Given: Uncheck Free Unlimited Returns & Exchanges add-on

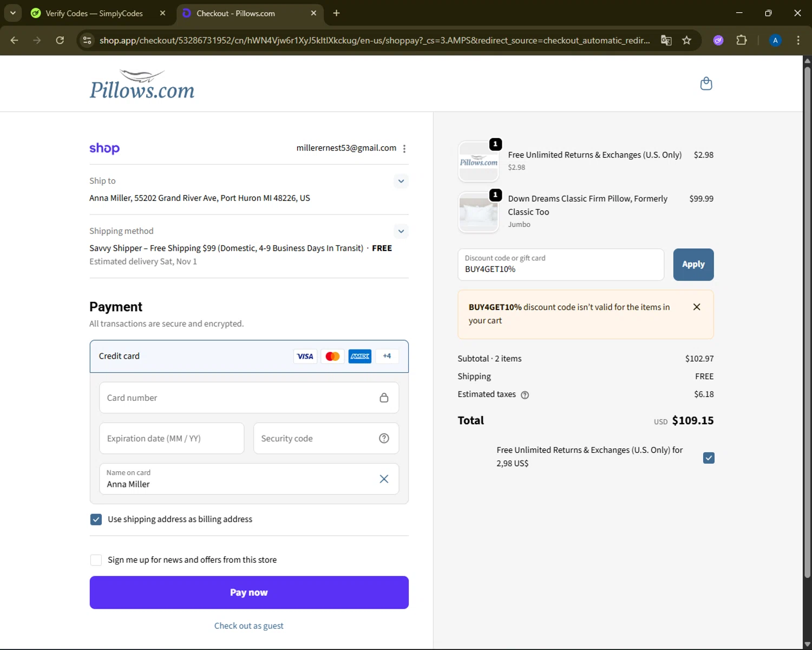Looking at the screenshot, I should click(709, 458).
